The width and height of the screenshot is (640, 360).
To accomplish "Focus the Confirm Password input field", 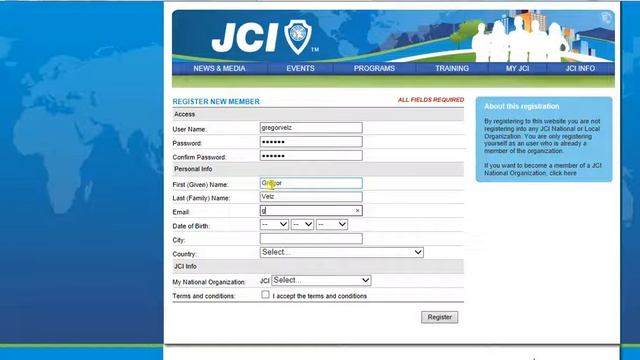I will click(311, 156).
